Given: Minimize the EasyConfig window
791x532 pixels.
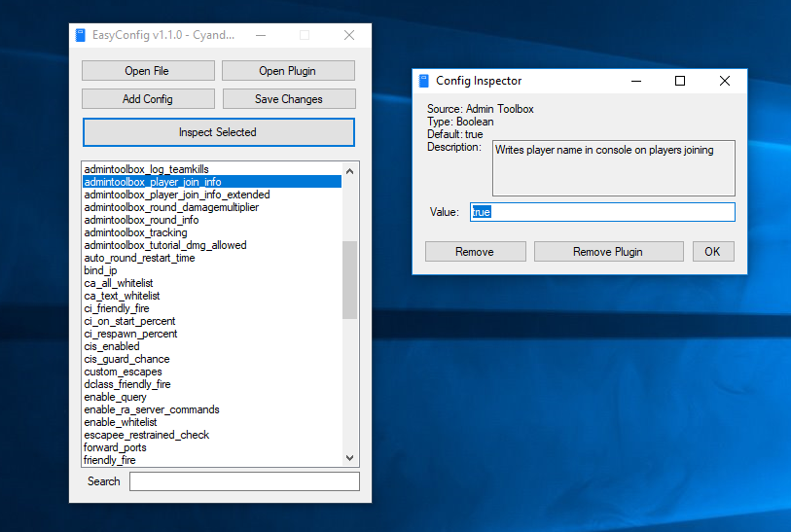Looking at the screenshot, I should (261, 35).
